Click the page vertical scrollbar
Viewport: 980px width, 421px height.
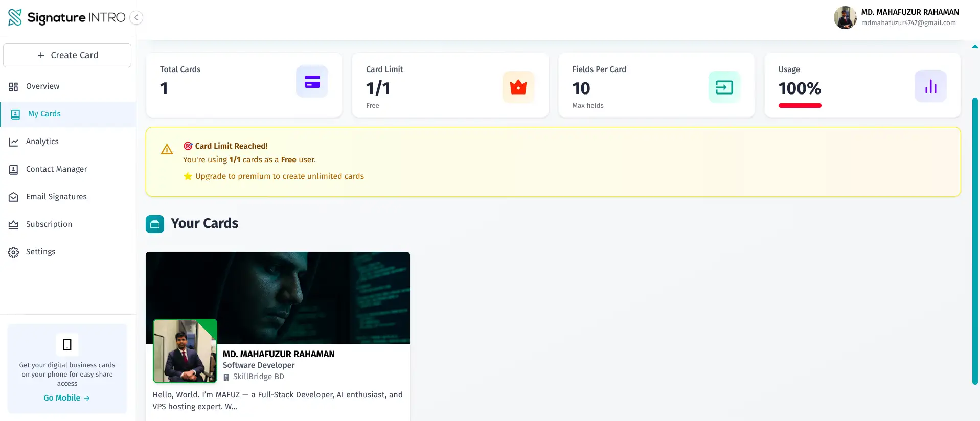click(x=975, y=241)
